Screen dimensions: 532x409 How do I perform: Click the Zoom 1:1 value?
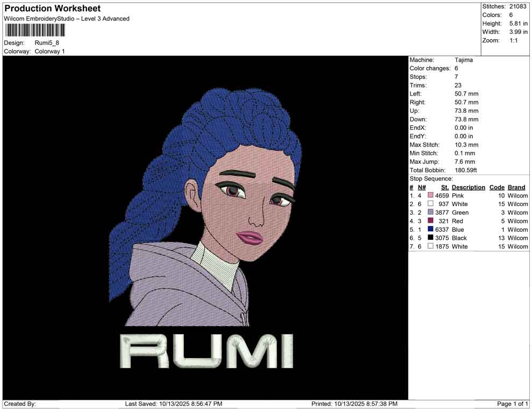tap(513, 41)
